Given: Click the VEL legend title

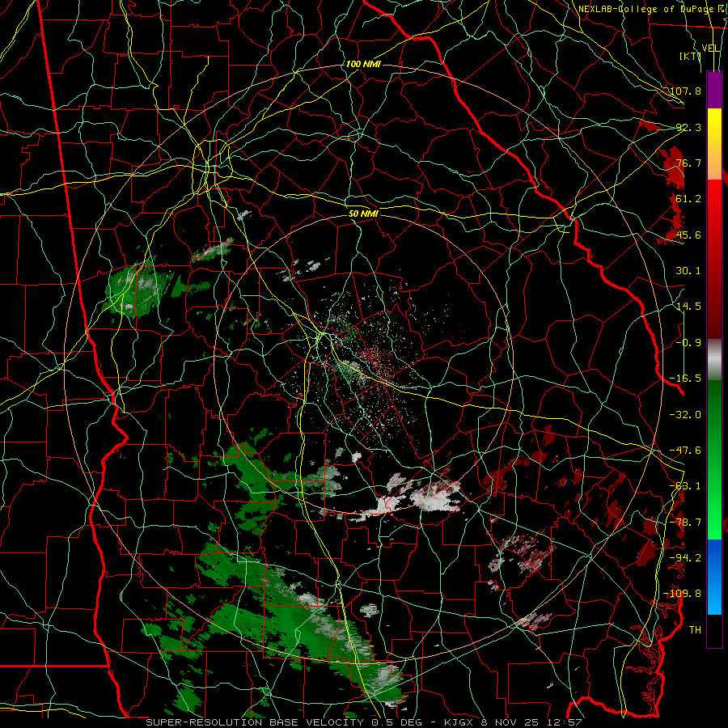Looking at the screenshot, I should [x=711, y=49].
